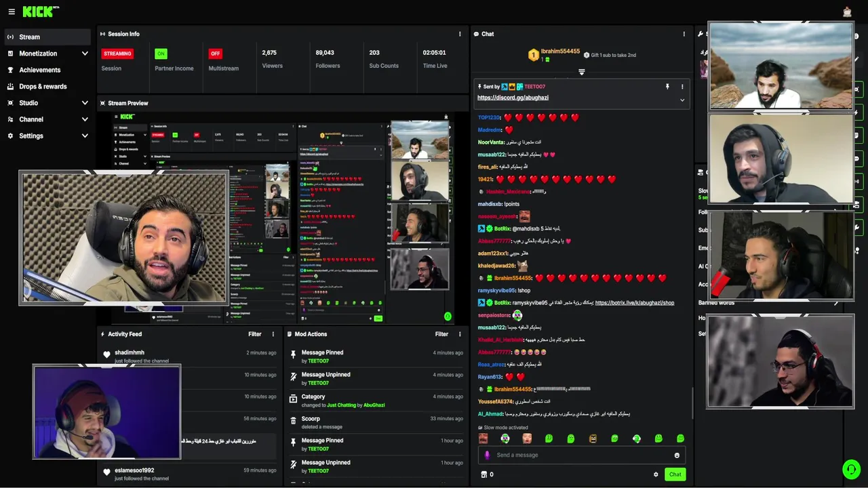Click the STREAMING session status badge
Screen dimensions: 868x488
pyautogui.click(x=117, y=54)
